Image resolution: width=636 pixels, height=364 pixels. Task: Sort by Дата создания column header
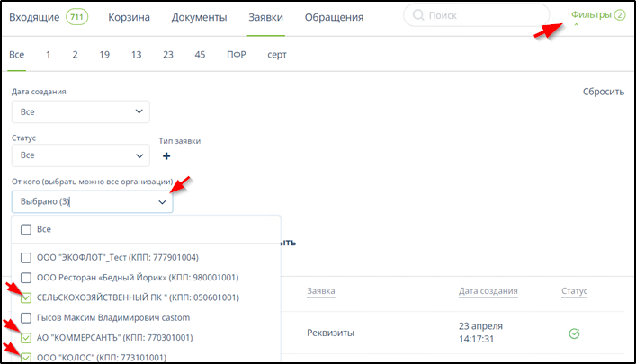488,291
